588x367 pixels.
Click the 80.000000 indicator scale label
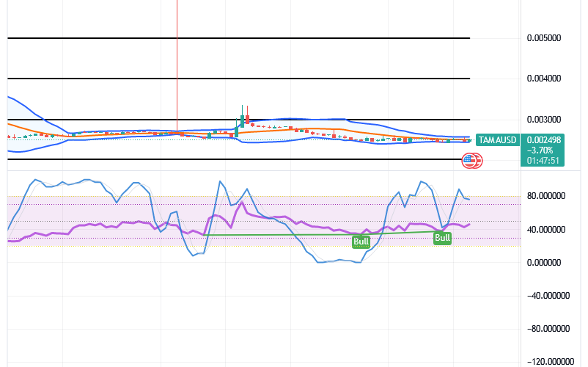[545, 196]
